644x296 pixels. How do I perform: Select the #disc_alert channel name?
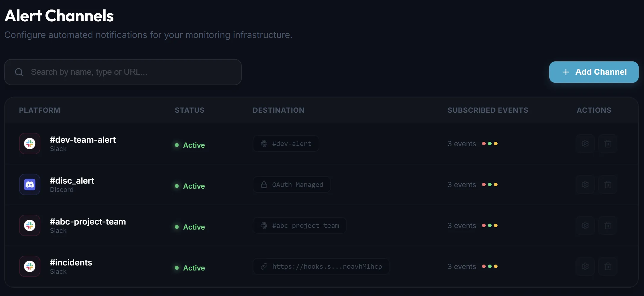72,181
